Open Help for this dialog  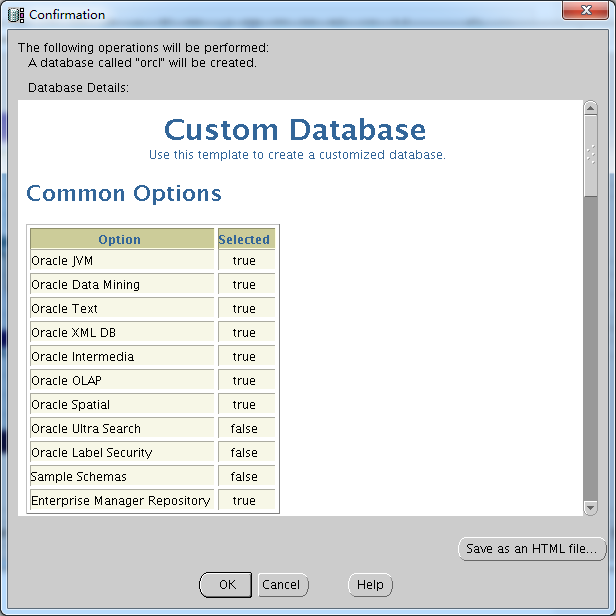coord(370,585)
